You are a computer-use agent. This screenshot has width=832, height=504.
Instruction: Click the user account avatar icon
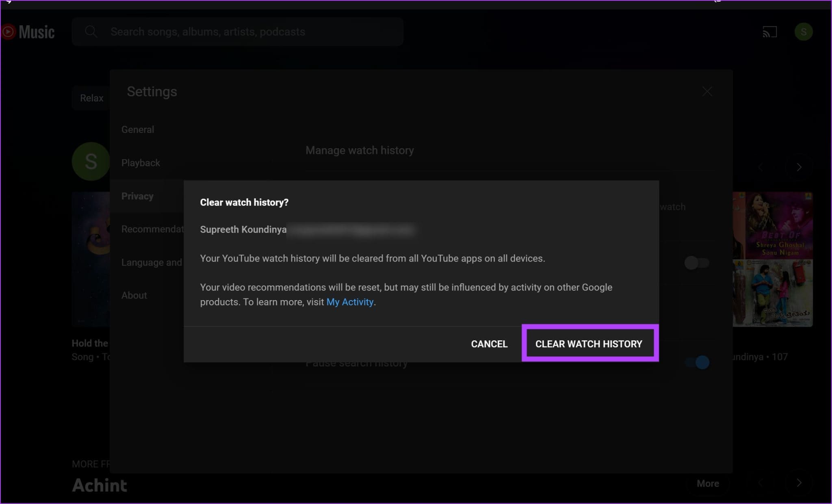click(x=804, y=32)
